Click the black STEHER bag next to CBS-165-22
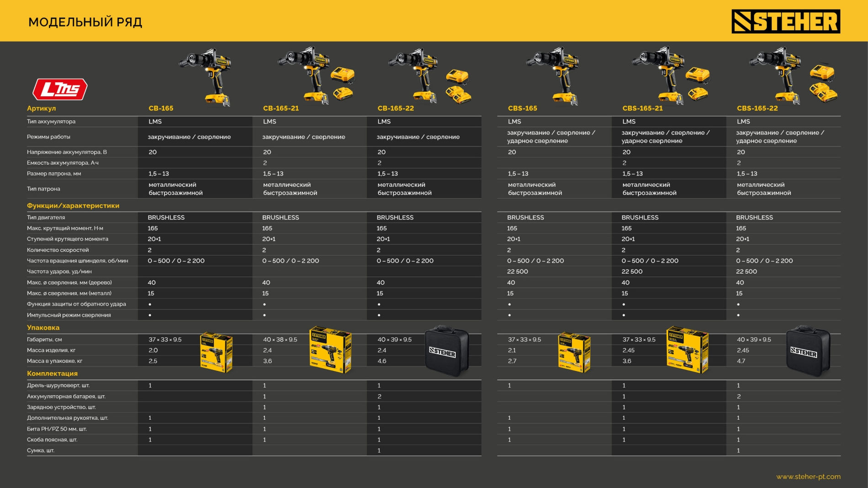Viewport: 868px width, 488px height. 808,351
